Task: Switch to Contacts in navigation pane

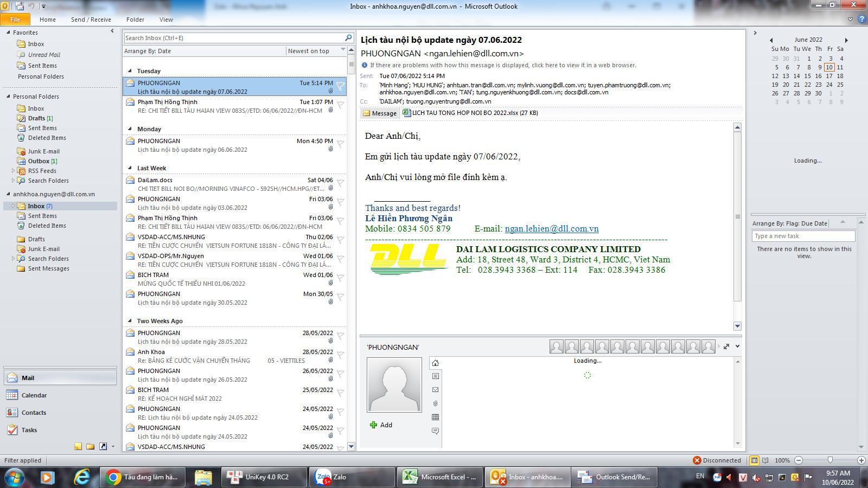Action: 61,413
